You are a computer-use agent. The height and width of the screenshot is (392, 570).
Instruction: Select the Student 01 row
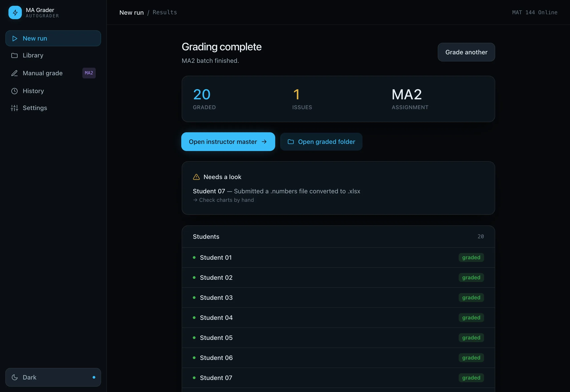point(338,257)
